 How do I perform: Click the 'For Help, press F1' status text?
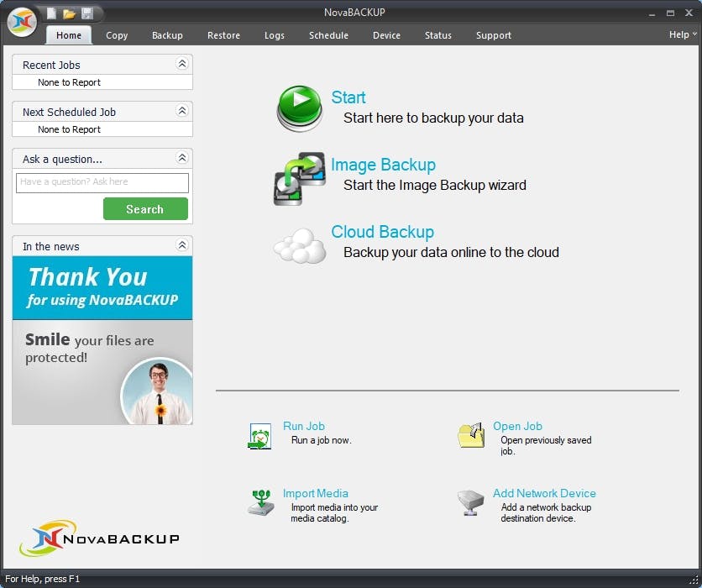coord(42,579)
